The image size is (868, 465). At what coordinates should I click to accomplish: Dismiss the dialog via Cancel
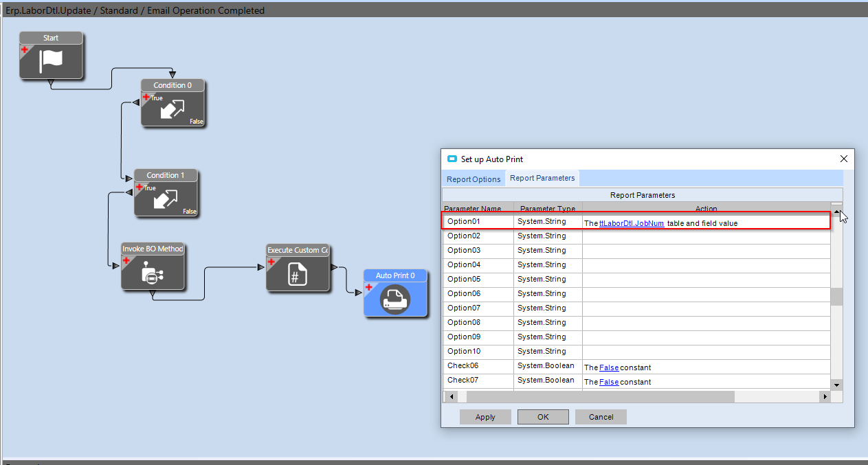[600, 417]
